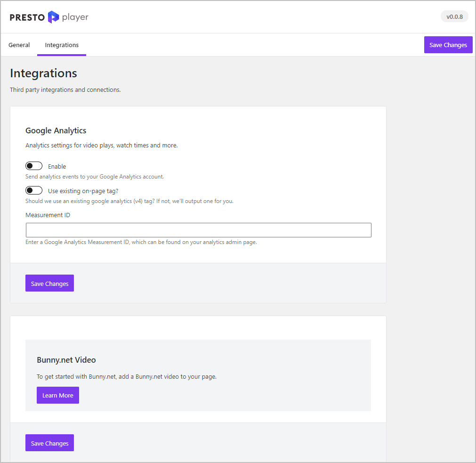Click the 'Bunny.net Video' heading
This screenshot has width=476, height=463.
66,359
